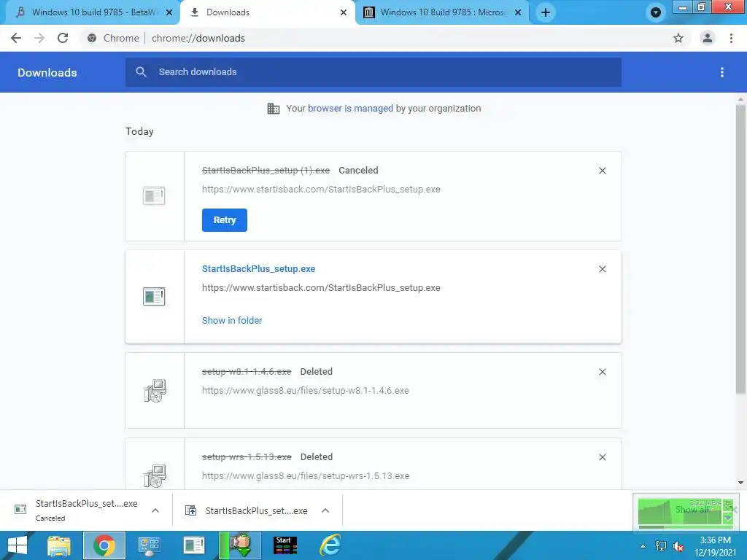Close the BetaWiki tab
This screenshot has height=560, width=747.
[x=169, y=12]
